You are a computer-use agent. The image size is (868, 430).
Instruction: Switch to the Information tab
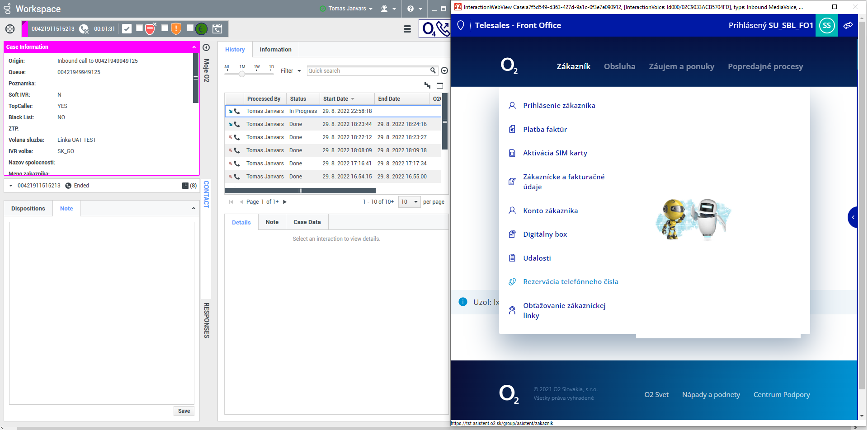click(276, 50)
